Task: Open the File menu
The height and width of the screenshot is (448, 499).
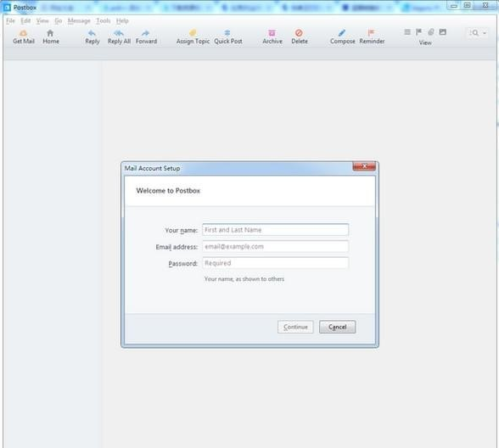Action: pyautogui.click(x=10, y=21)
